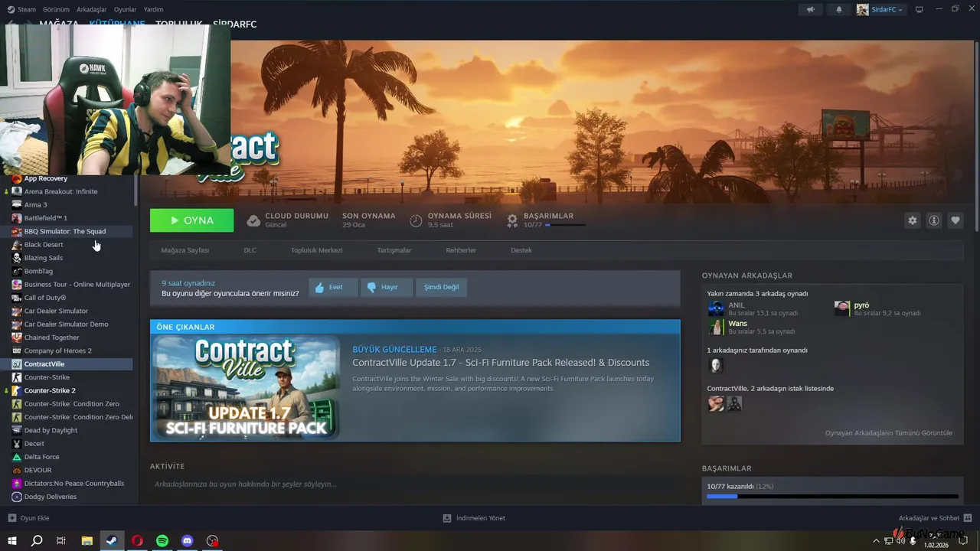
Task: Click the green OYNA play button
Action: coord(192,220)
